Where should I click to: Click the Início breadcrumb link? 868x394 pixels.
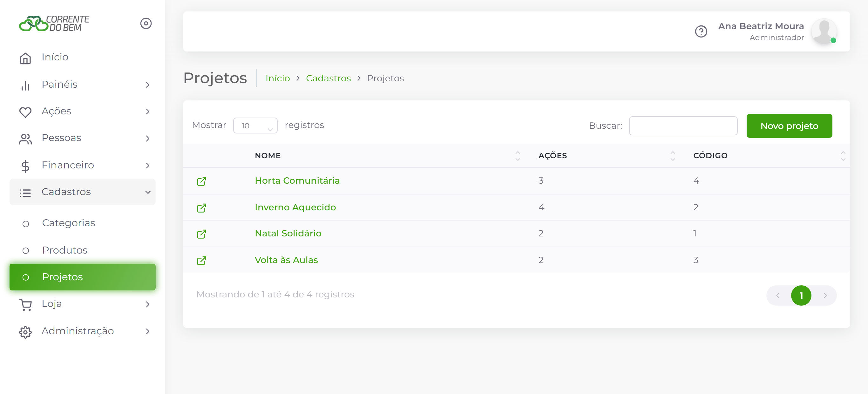point(278,78)
